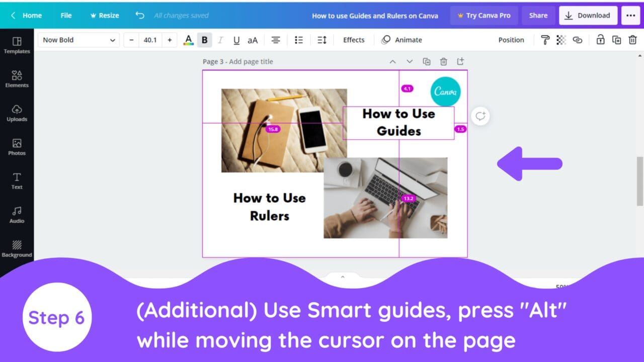This screenshot has width=644, height=362.
Task: Toggle bulleted list formatting
Action: [299, 40]
